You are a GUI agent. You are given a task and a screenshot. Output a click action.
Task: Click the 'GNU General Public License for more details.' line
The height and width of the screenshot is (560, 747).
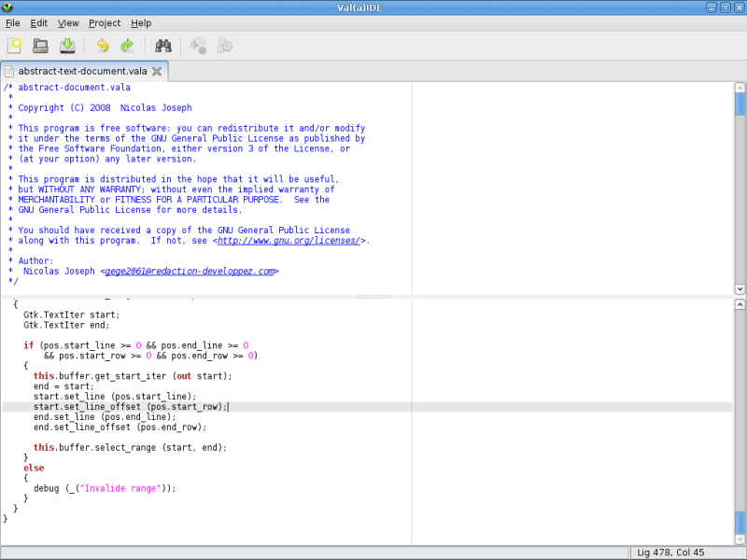click(130, 210)
